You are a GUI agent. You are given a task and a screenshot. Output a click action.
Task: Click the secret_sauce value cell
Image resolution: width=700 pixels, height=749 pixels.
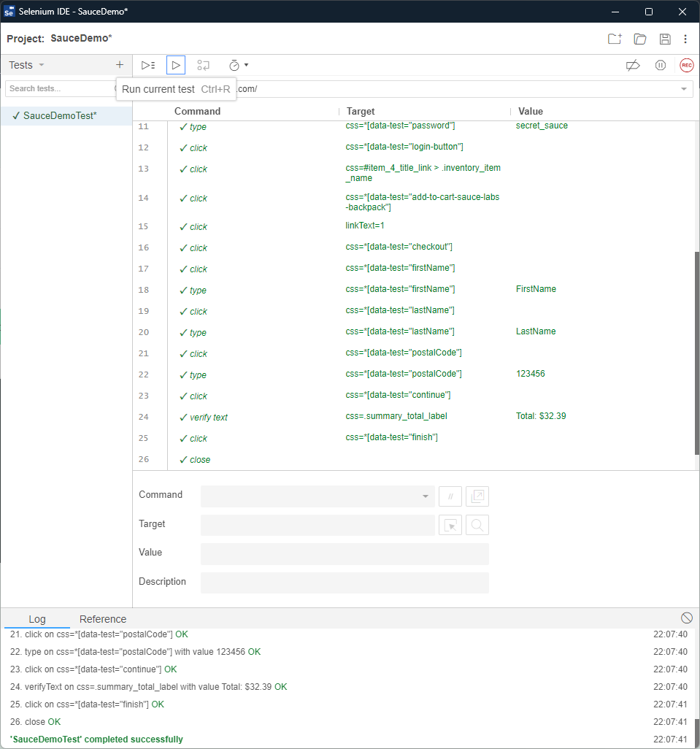(x=542, y=126)
